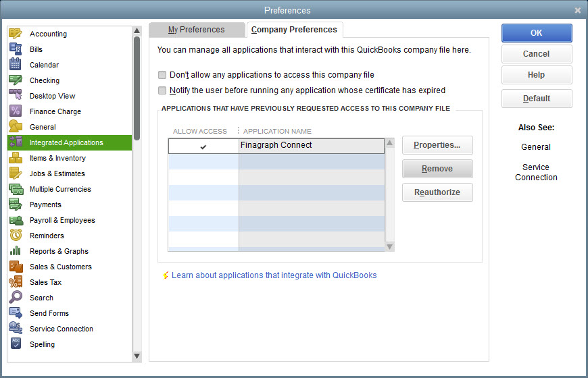
Task: Click applications table scroll down arrow
Action: pos(389,246)
